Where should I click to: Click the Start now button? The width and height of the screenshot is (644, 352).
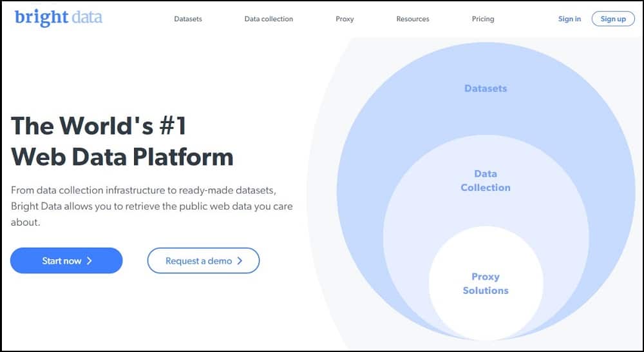66,260
